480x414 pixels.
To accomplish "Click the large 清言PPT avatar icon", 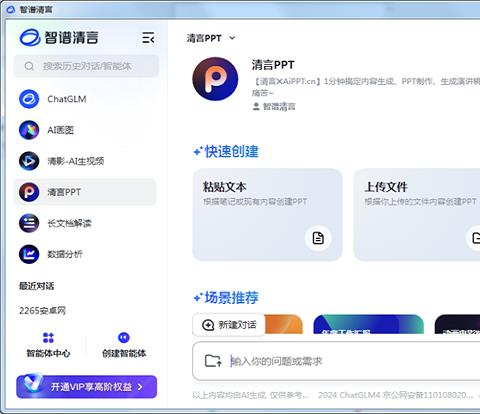I will pos(215,79).
